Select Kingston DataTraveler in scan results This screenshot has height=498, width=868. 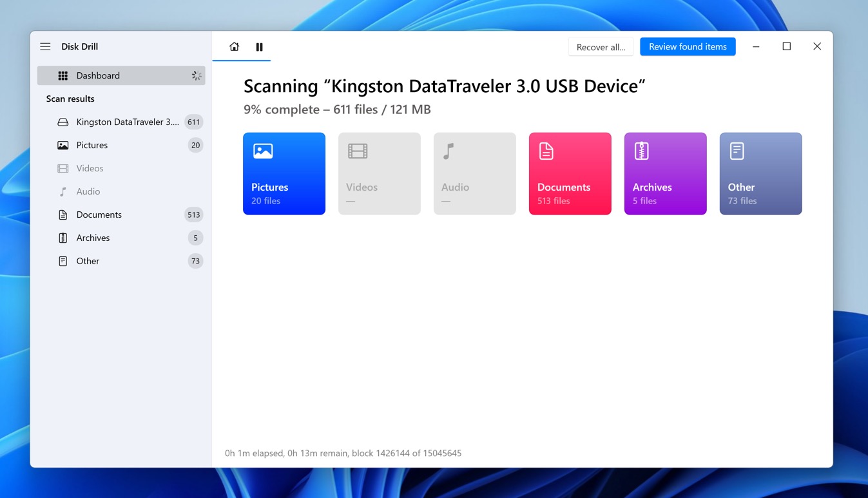(x=121, y=122)
